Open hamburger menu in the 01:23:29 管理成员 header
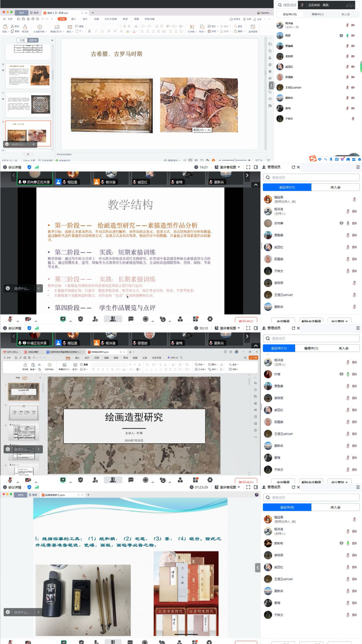Screen dimensions: 362x644 [358, 487]
